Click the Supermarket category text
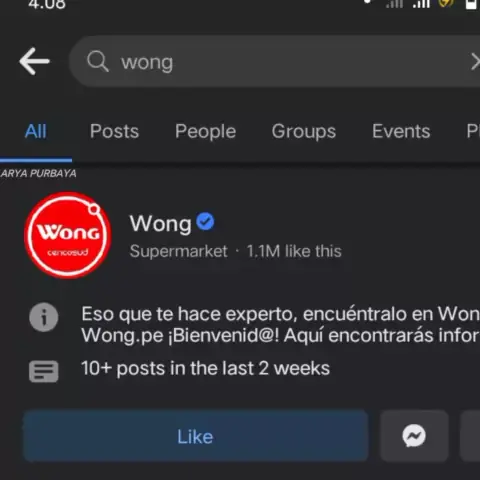The width and height of the screenshot is (480, 480). coord(178,251)
